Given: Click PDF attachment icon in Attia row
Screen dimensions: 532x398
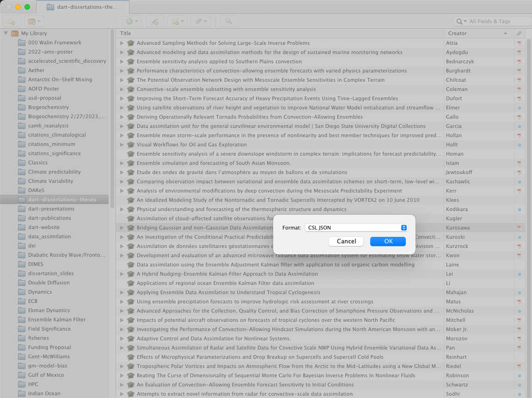Looking at the screenshot, I should 519,43.
